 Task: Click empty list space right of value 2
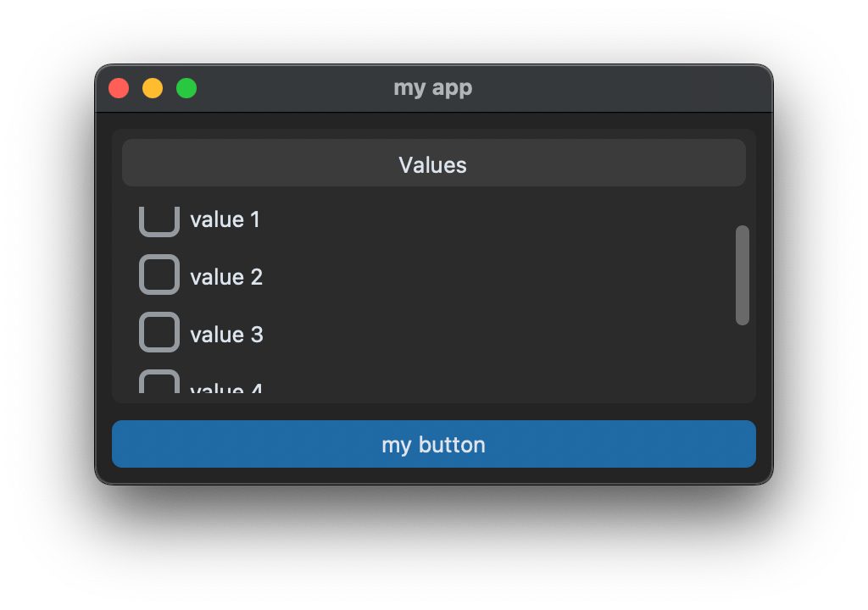coord(498,277)
